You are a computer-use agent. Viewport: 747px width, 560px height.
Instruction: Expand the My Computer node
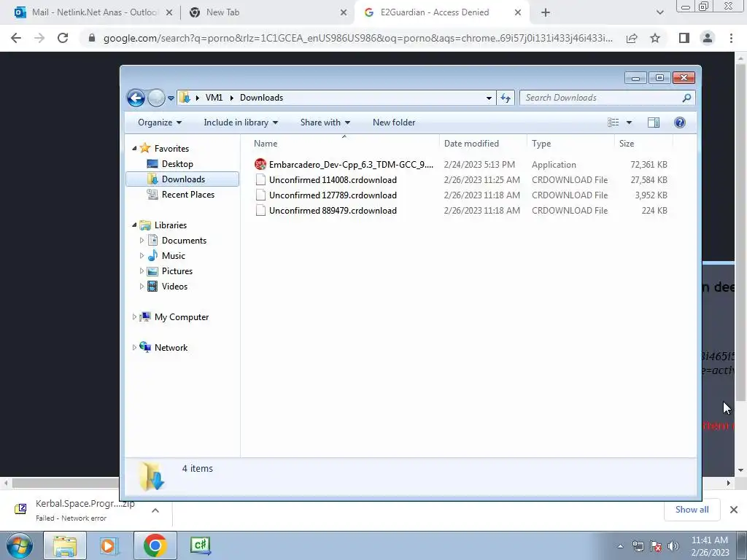134,316
